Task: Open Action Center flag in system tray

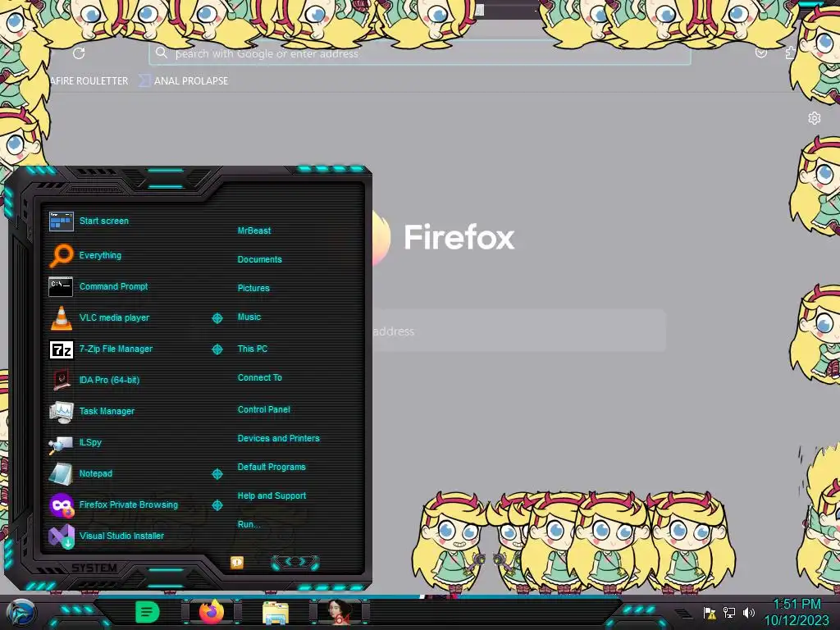Action: coord(710,613)
